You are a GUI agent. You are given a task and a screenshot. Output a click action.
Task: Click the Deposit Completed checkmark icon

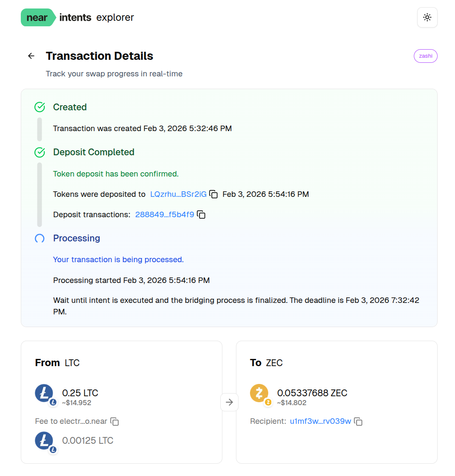(39, 152)
